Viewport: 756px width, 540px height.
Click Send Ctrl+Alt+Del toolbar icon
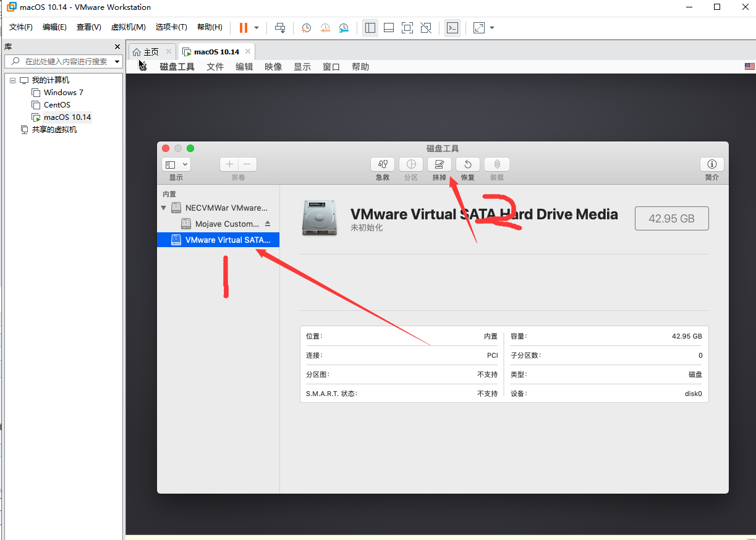[x=280, y=28]
